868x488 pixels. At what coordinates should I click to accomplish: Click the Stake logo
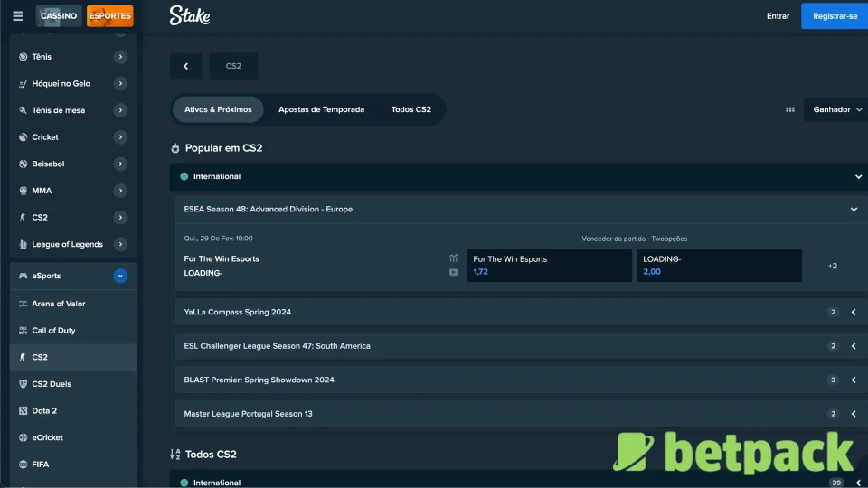tap(190, 15)
